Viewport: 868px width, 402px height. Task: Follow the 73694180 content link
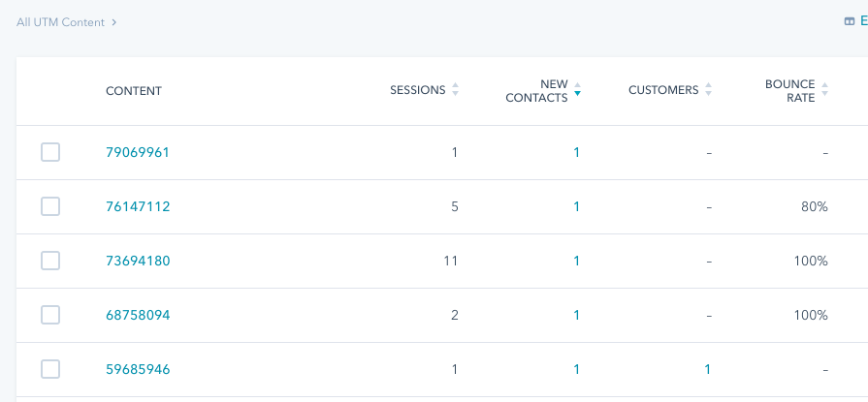[138, 261]
